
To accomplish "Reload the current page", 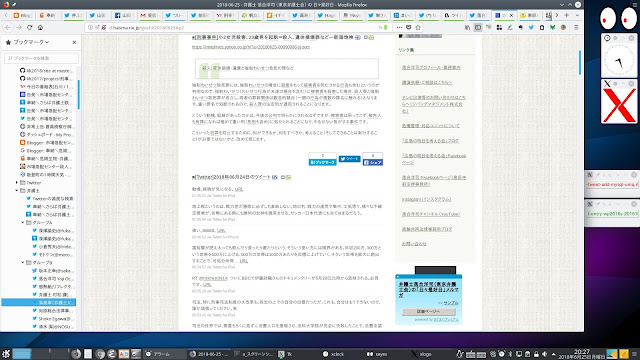I will coord(29,27).
